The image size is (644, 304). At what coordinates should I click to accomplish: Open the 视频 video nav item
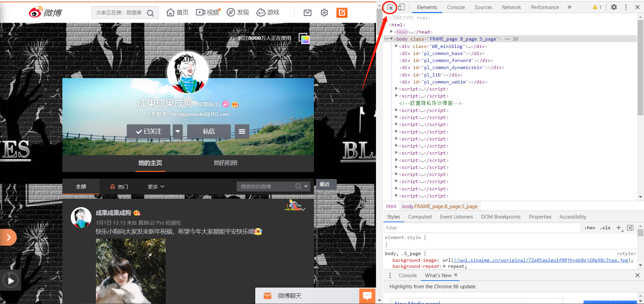point(208,13)
